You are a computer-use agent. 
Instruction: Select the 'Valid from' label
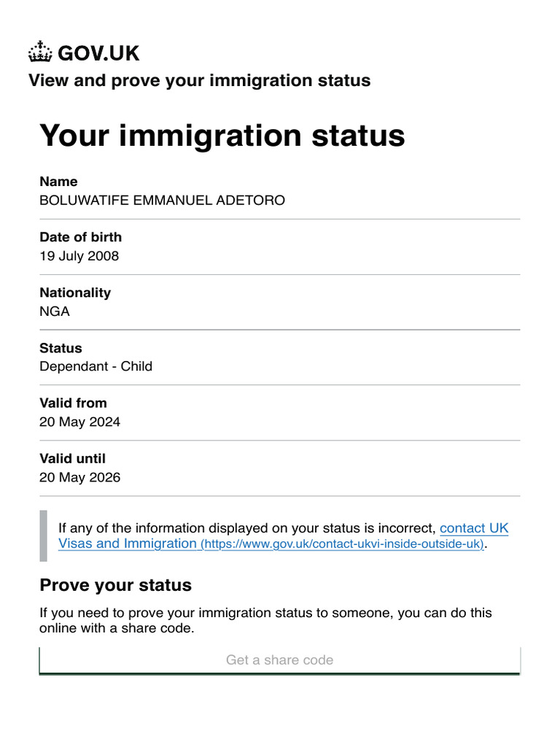[x=73, y=403]
